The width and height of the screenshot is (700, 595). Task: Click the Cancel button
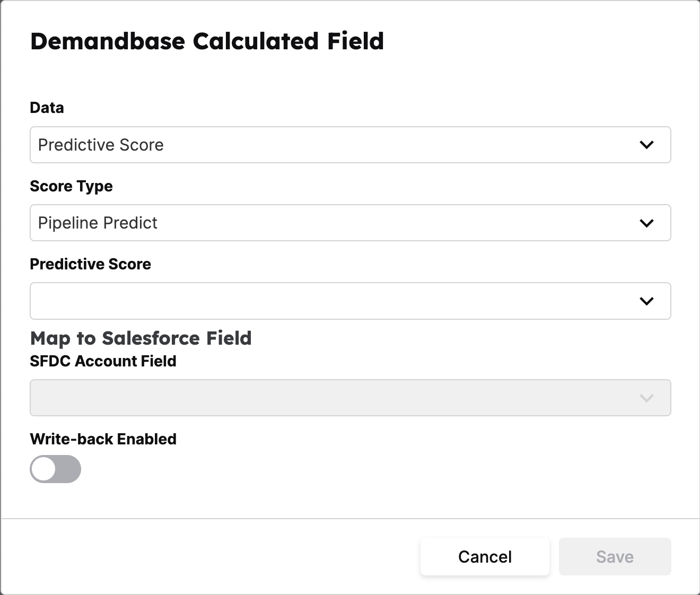pos(485,557)
